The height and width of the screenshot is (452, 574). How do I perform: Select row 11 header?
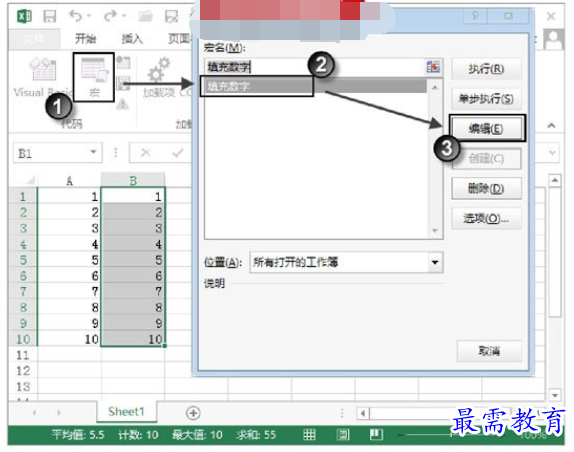coord(23,355)
